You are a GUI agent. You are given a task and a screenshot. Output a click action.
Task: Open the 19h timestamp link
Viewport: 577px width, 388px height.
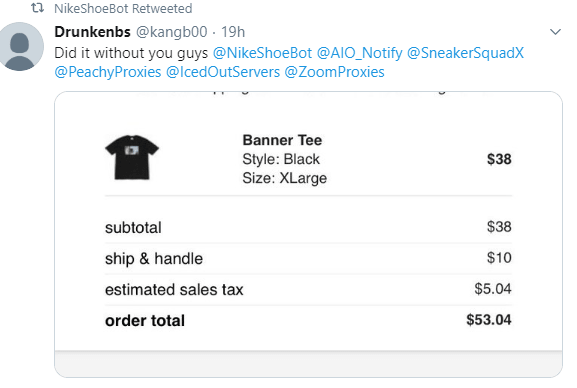233,32
